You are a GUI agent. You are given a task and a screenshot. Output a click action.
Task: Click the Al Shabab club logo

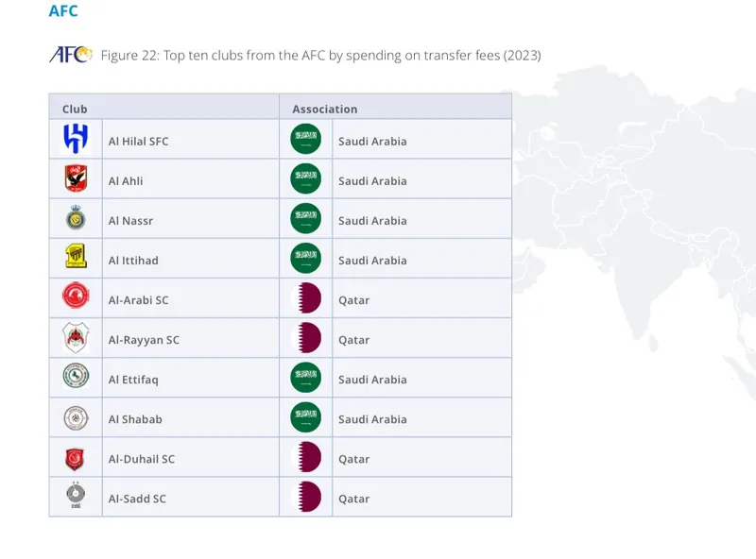pos(76,417)
